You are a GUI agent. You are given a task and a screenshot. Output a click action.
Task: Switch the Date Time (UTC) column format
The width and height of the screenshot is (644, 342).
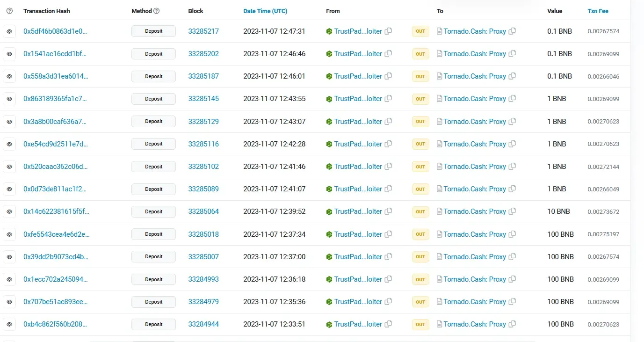[x=265, y=11]
